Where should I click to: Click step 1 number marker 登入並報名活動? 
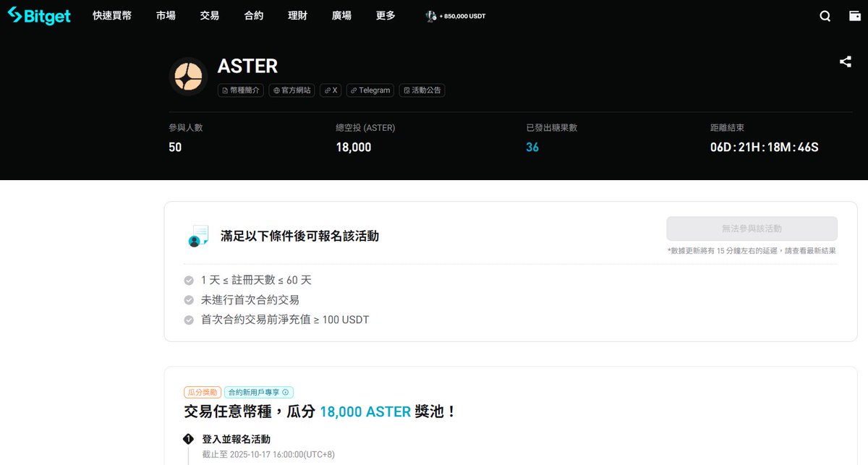(189, 439)
